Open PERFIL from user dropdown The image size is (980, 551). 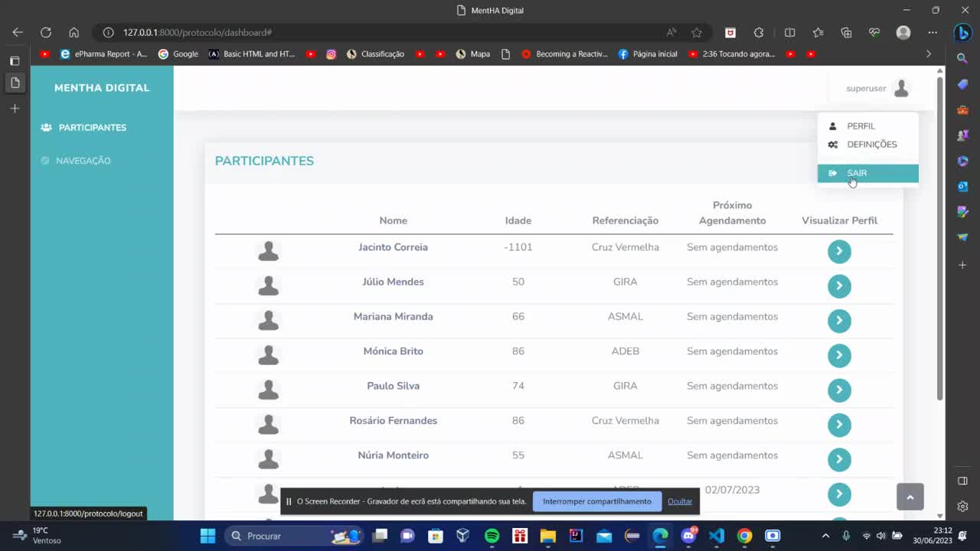click(860, 126)
